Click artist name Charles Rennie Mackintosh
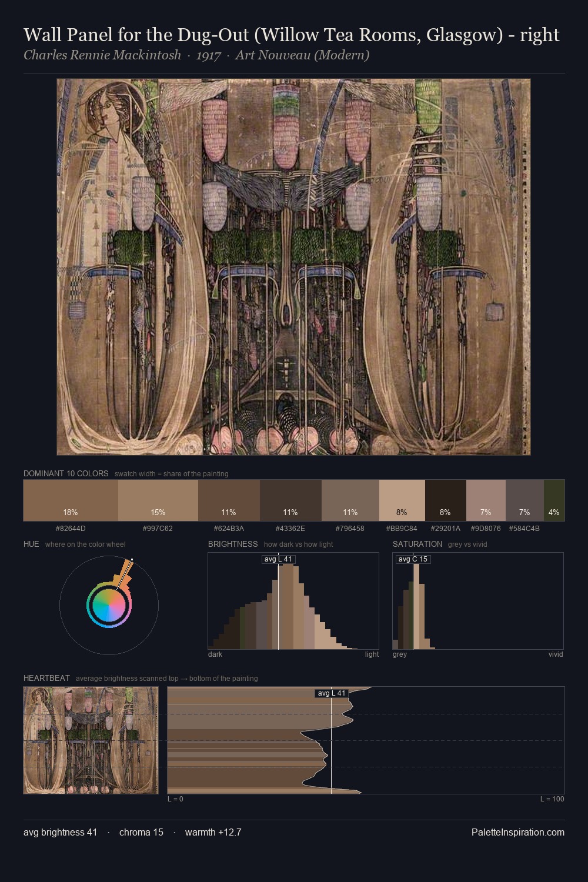Viewport: 588px width, 882px height. point(102,55)
